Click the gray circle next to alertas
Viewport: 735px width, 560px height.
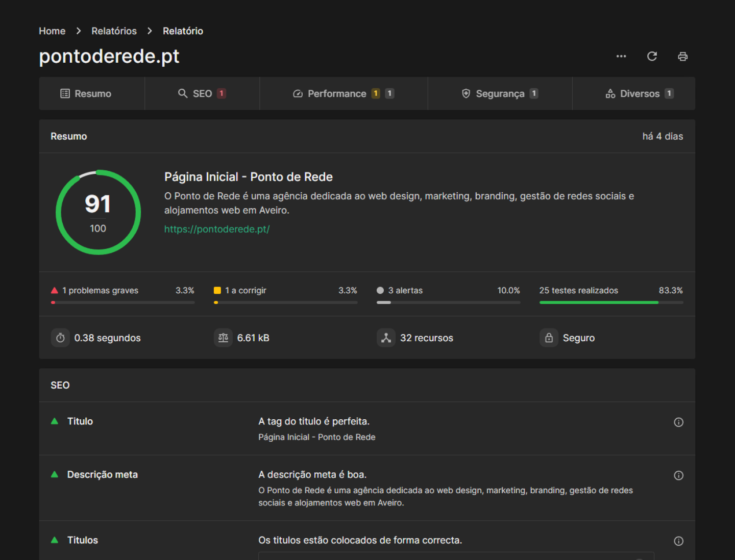tap(380, 290)
